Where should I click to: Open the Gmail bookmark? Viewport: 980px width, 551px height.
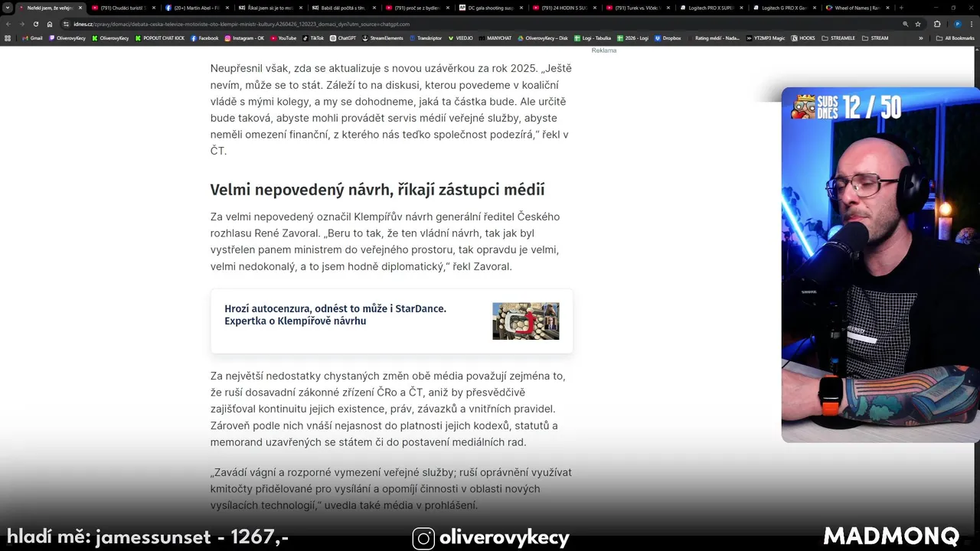(32, 38)
